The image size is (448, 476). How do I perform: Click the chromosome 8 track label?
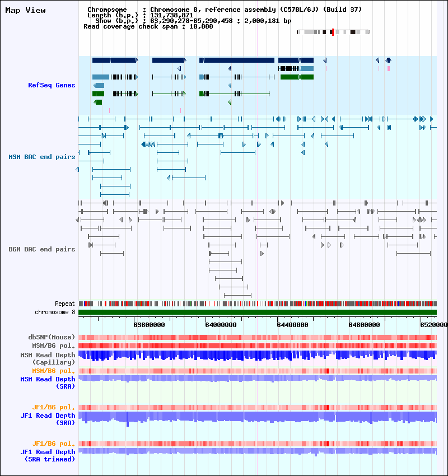55,312
